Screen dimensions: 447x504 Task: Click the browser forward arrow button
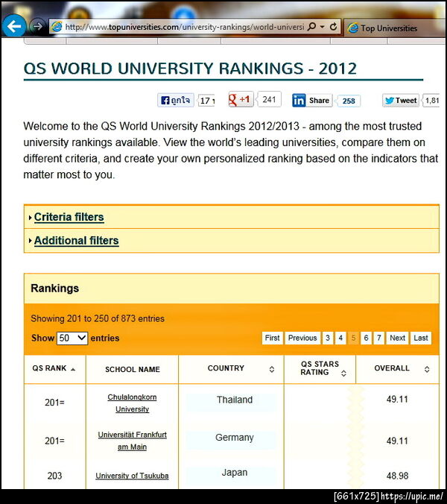tap(37, 26)
